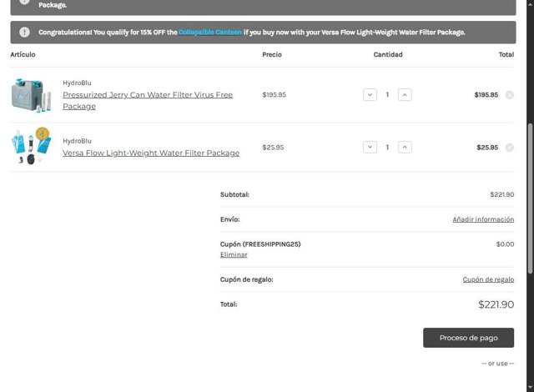Increase quantity of Pressurized Jerry Can package

tap(405, 94)
